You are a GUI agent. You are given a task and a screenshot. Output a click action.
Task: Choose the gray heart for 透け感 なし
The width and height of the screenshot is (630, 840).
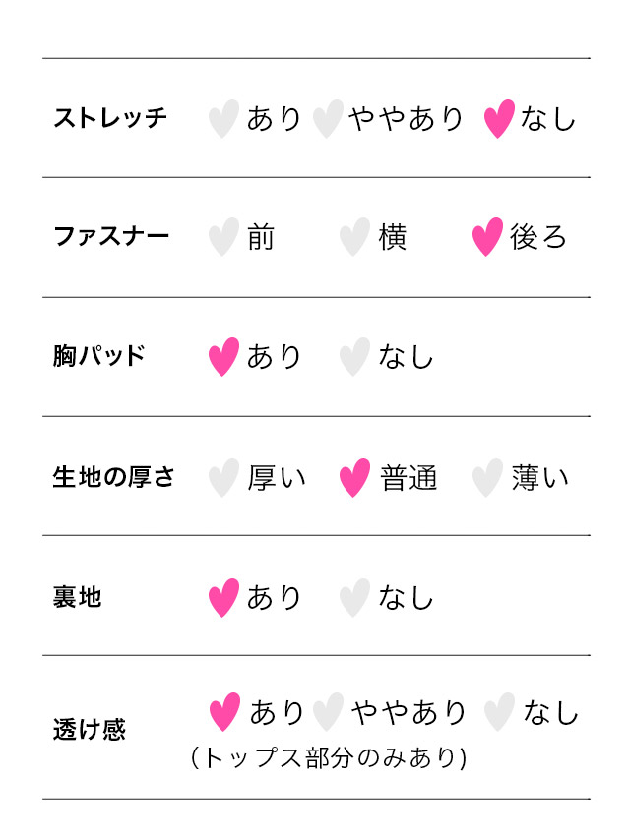click(x=499, y=712)
